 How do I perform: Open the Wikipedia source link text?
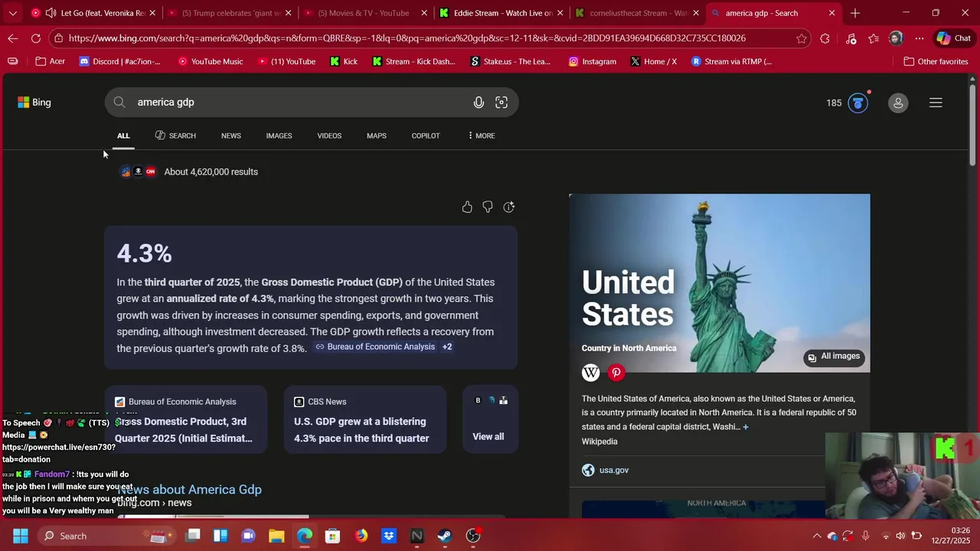[x=599, y=442]
